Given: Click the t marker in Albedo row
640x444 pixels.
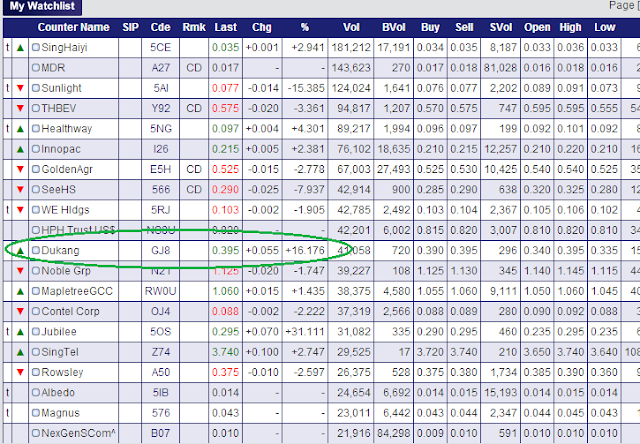Looking at the screenshot, I should [7, 393].
